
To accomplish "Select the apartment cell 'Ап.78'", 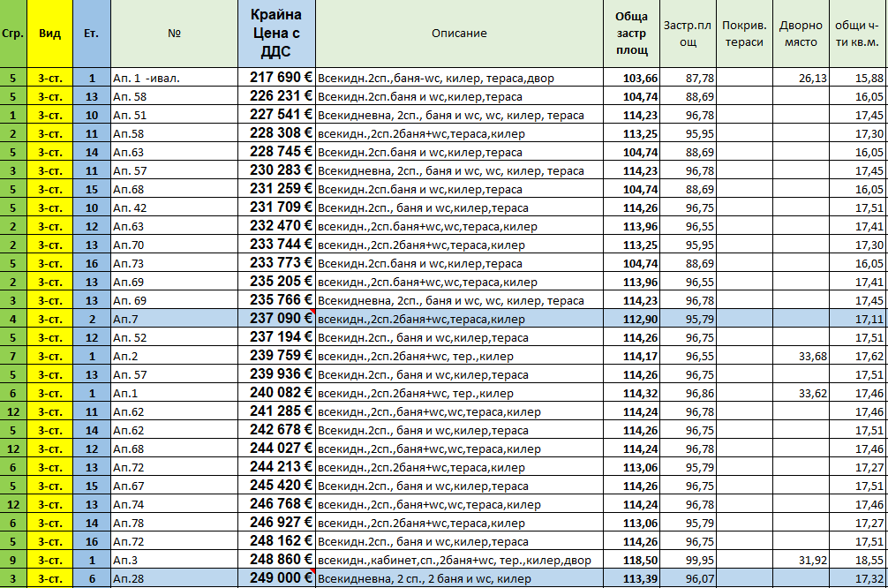I will (x=175, y=523).
